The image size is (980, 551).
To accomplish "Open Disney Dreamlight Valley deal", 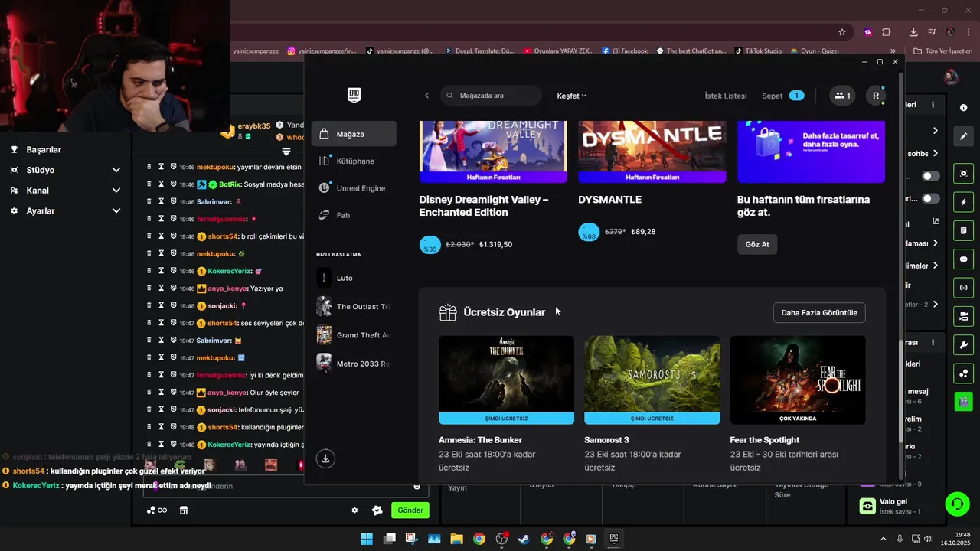I will 493,187.
